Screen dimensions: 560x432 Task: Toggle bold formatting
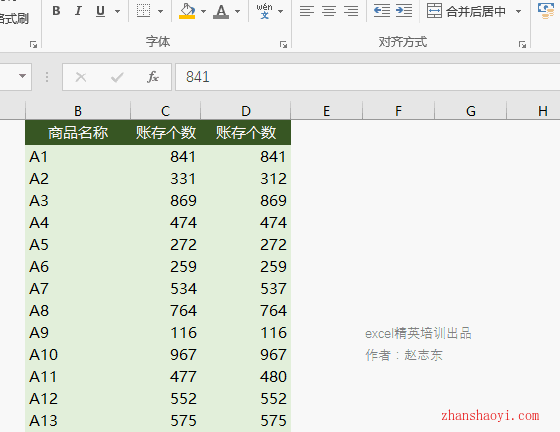[x=56, y=11]
